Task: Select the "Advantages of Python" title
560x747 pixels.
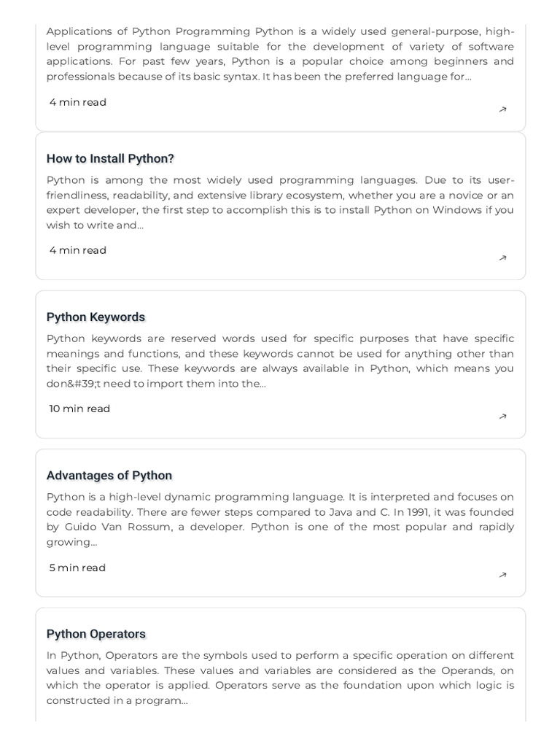Action: pyautogui.click(x=109, y=476)
